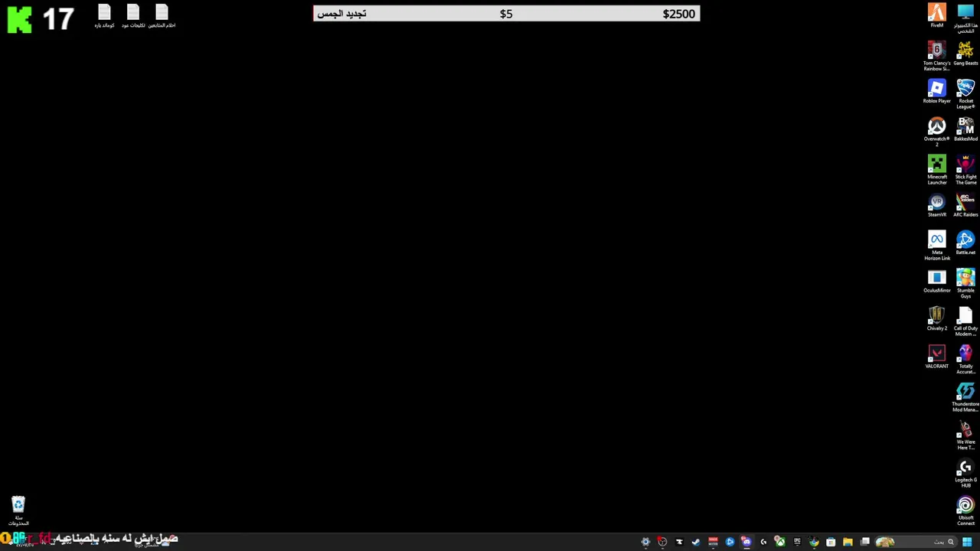Launch the Rocket League shortcut
This screenshot has width=980, height=551.
[x=965, y=94]
